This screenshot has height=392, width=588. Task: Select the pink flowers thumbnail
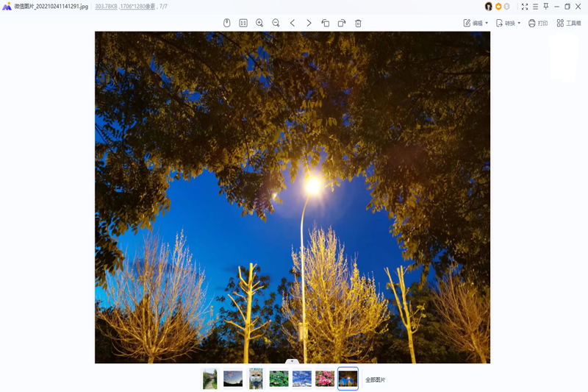click(x=325, y=379)
